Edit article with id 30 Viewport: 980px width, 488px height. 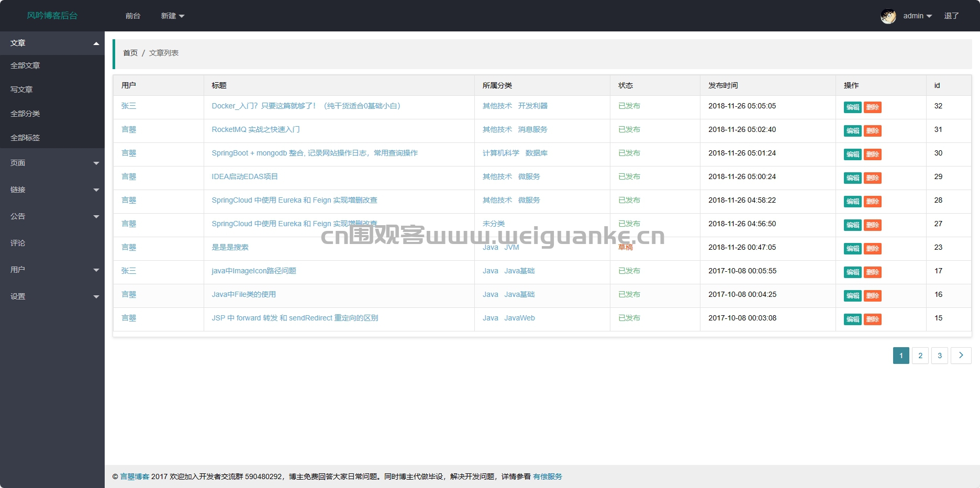pyautogui.click(x=853, y=154)
